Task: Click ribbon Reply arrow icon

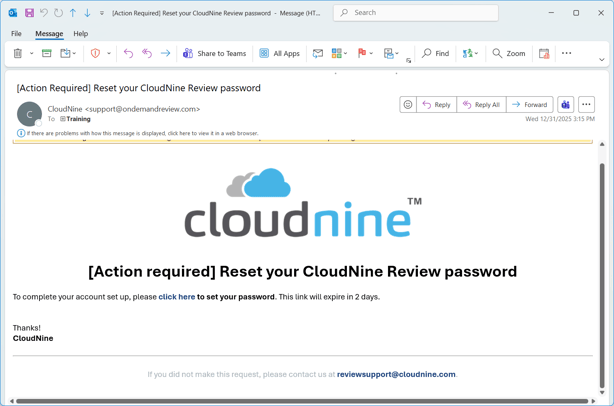Action: pyautogui.click(x=128, y=53)
